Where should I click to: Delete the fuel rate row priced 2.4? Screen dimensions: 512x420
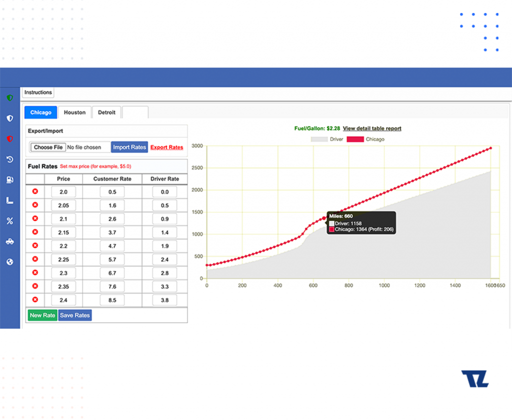(35, 299)
